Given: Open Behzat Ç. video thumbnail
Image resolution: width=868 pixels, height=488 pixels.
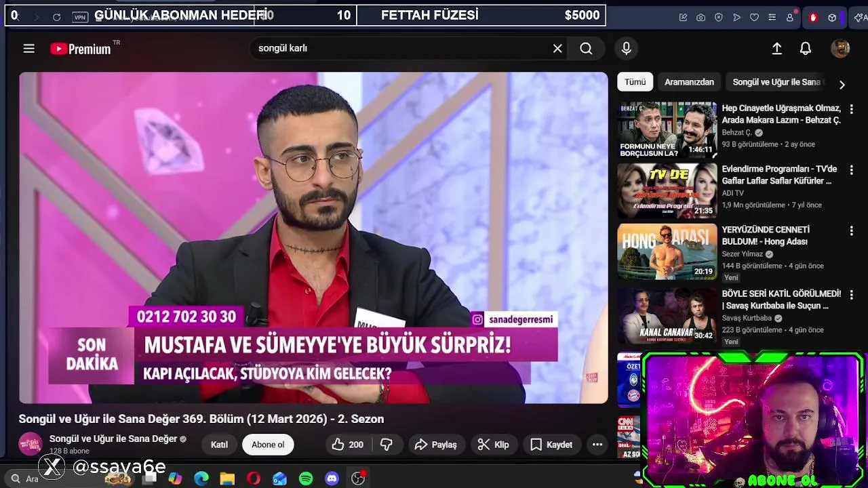Looking at the screenshot, I should tap(667, 130).
